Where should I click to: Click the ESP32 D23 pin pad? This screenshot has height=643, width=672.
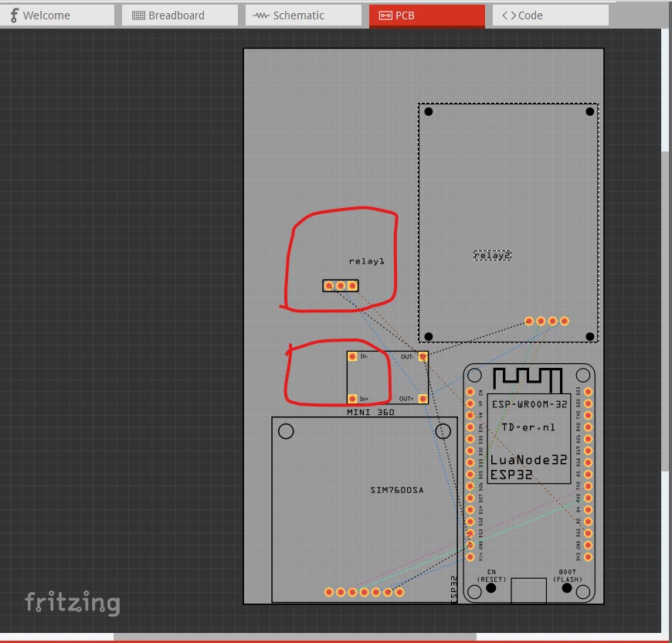pos(588,392)
